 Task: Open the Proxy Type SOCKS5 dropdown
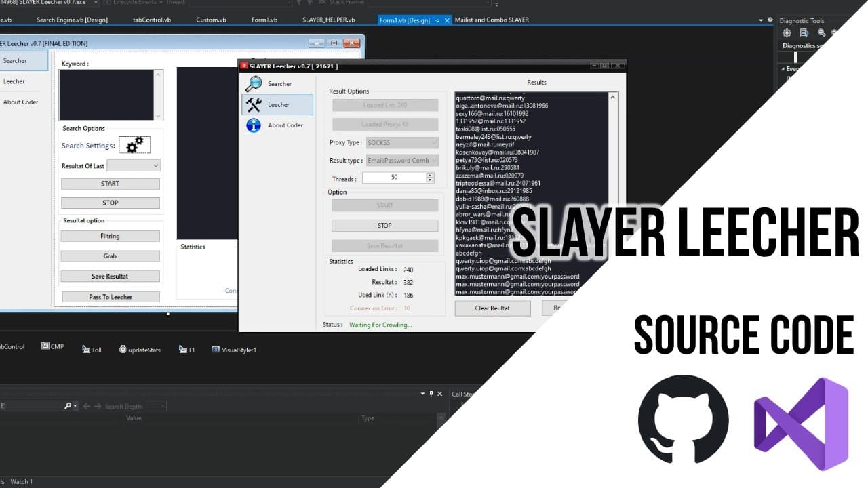click(x=402, y=143)
